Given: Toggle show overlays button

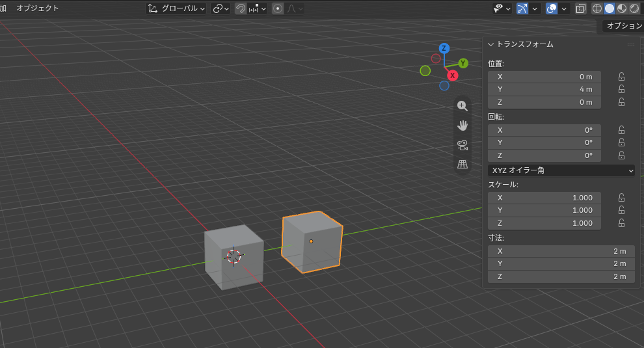Looking at the screenshot, I should pyautogui.click(x=551, y=8).
